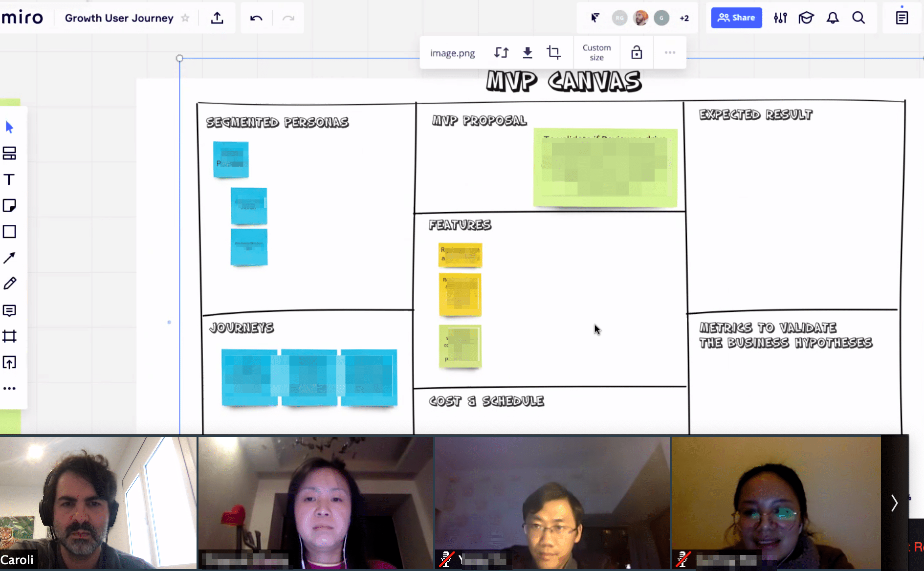924x571 pixels.
Task: Search the board with magnifier icon
Action: point(858,18)
